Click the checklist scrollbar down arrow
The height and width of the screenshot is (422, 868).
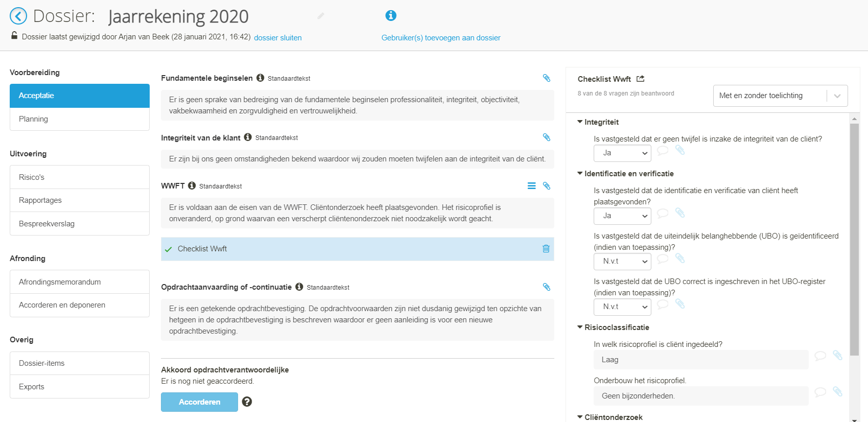tap(854, 420)
